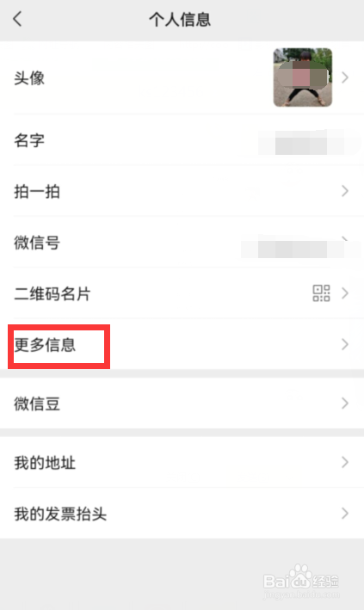Open 我的地址
This screenshot has width=364, height=610.
coord(45,463)
